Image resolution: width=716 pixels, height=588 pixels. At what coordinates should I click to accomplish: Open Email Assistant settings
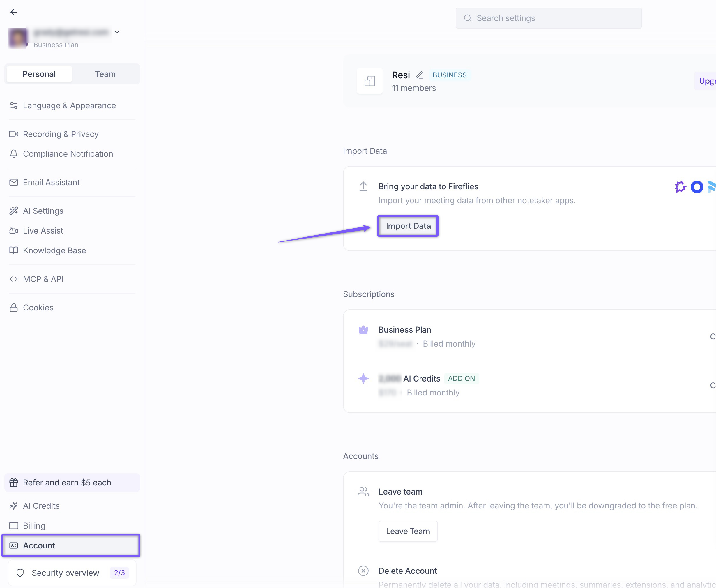coord(72,182)
